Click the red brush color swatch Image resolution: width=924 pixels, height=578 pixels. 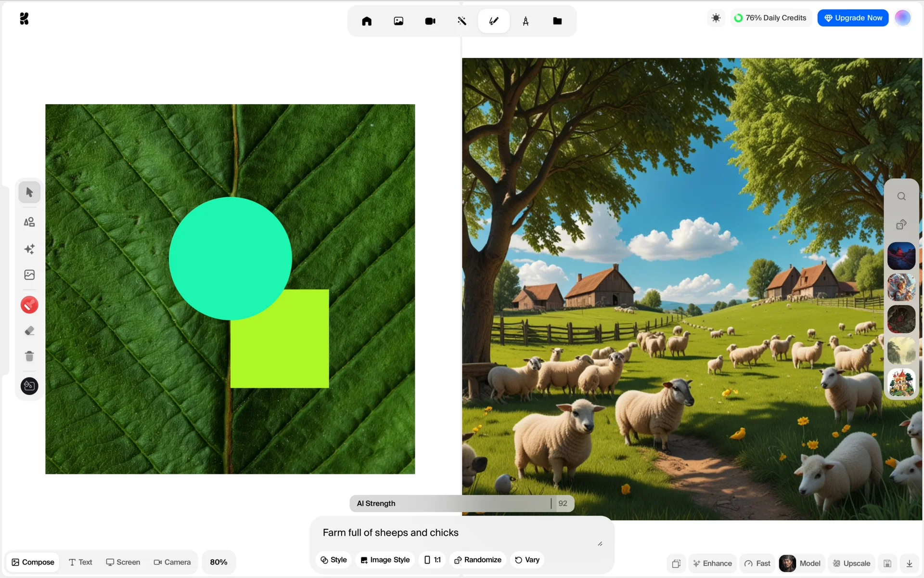coord(29,305)
